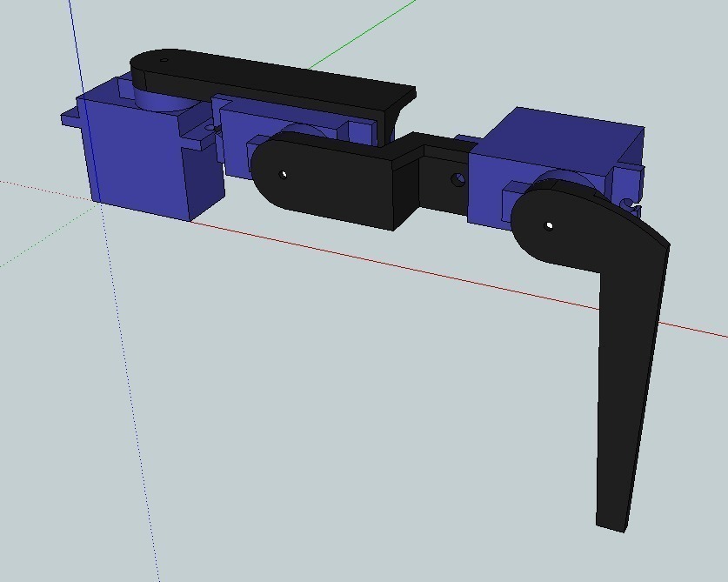This screenshot has height=582, width=728.
Task: Click the long black arm on top
Action: (x=274, y=88)
